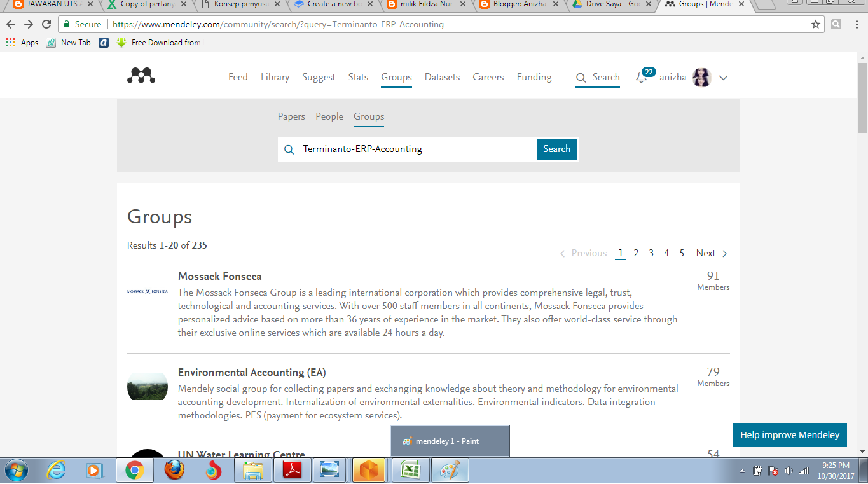Click Help improve Mendeley button

point(790,435)
